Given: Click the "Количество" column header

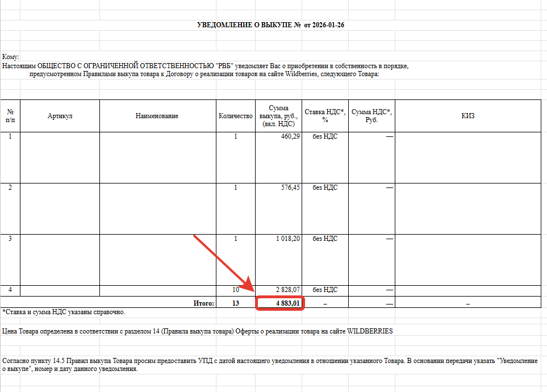Looking at the screenshot, I should point(235,116).
